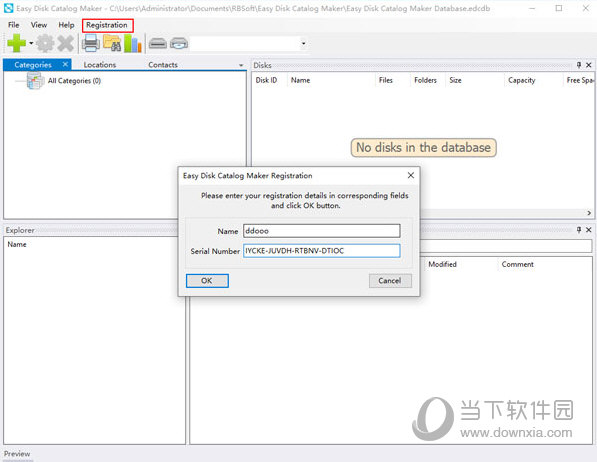
Task: Click the search field above Modified column
Action: [x=506, y=246]
